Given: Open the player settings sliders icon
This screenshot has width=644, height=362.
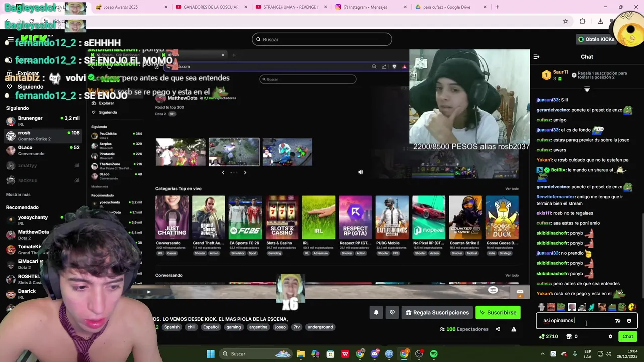Looking at the screenshot, I should pyautogui.click(x=493, y=290).
